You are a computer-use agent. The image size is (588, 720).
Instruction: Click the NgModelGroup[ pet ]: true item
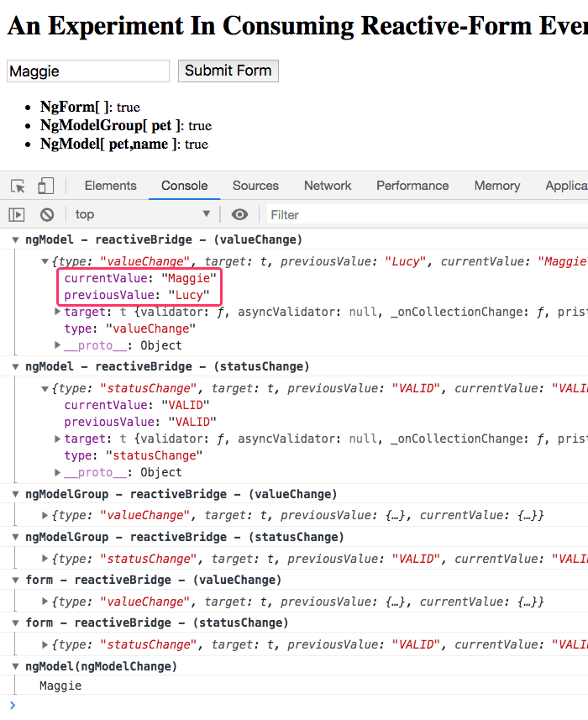[x=126, y=125]
